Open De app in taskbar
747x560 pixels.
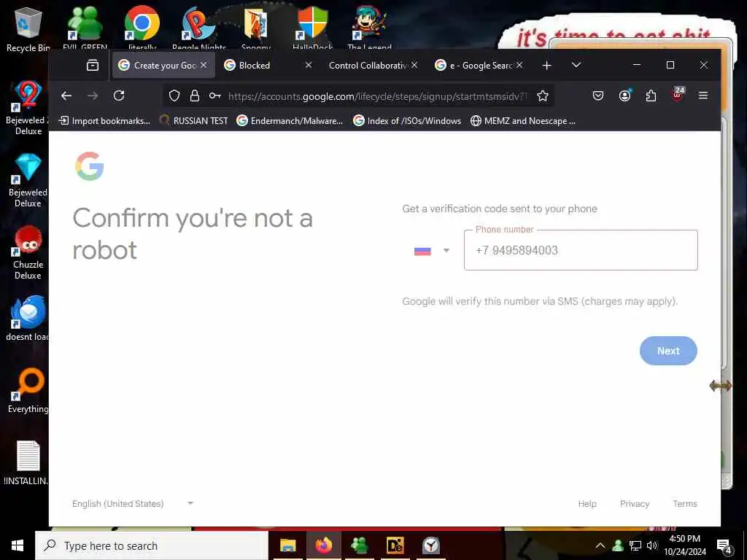395,545
